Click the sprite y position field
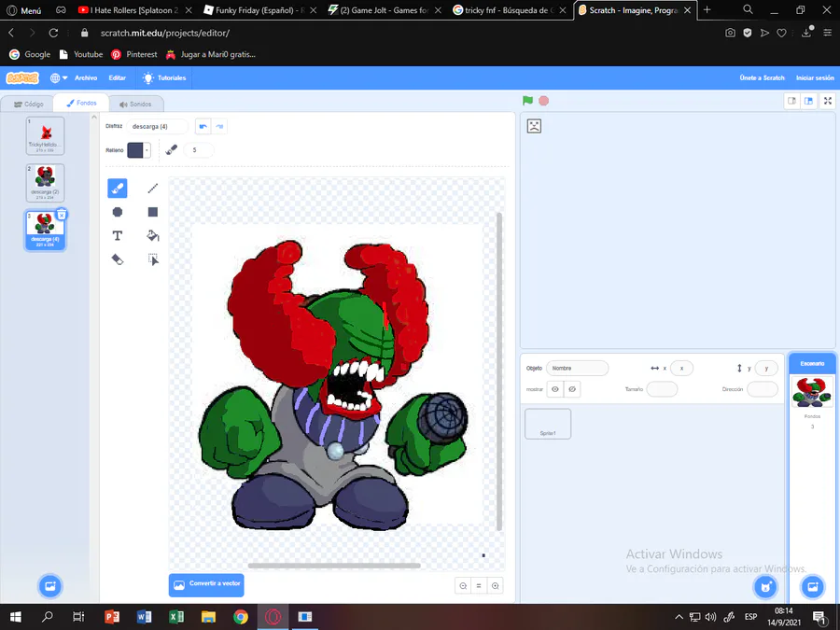840x630 pixels. (x=766, y=368)
